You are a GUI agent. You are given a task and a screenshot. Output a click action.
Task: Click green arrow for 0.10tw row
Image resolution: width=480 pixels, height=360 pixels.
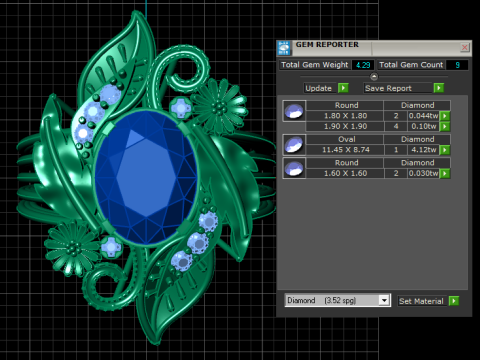tap(445, 126)
